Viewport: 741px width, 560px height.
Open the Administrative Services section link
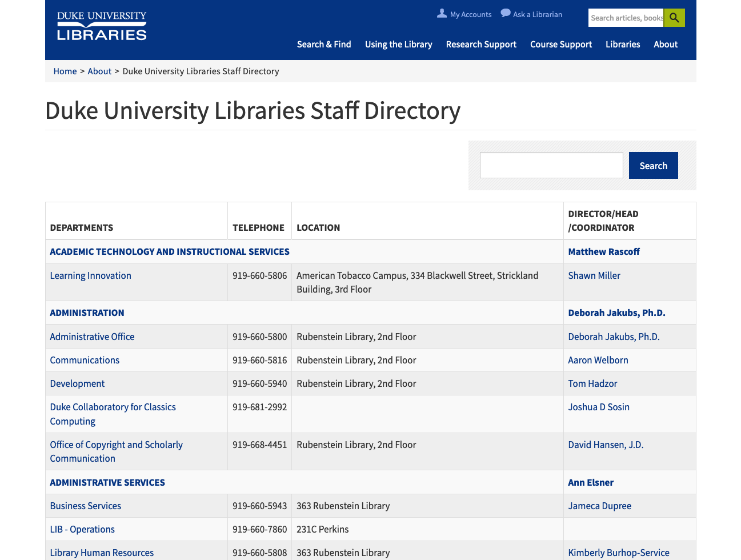pos(107,482)
